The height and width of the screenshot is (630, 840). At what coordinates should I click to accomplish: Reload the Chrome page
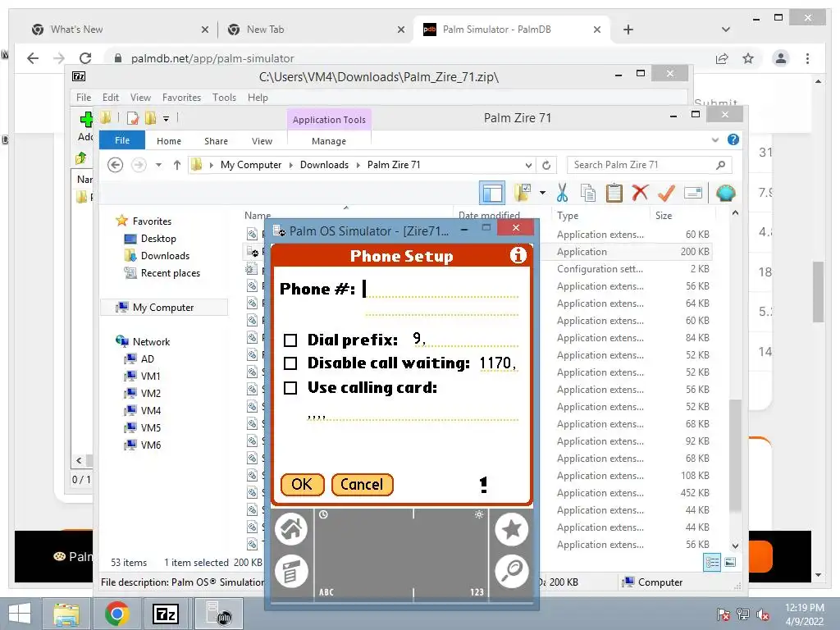click(85, 58)
